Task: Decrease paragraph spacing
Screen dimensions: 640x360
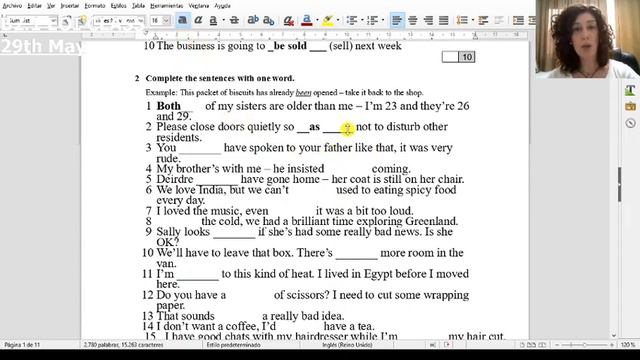Action: [x=499, y=20]
